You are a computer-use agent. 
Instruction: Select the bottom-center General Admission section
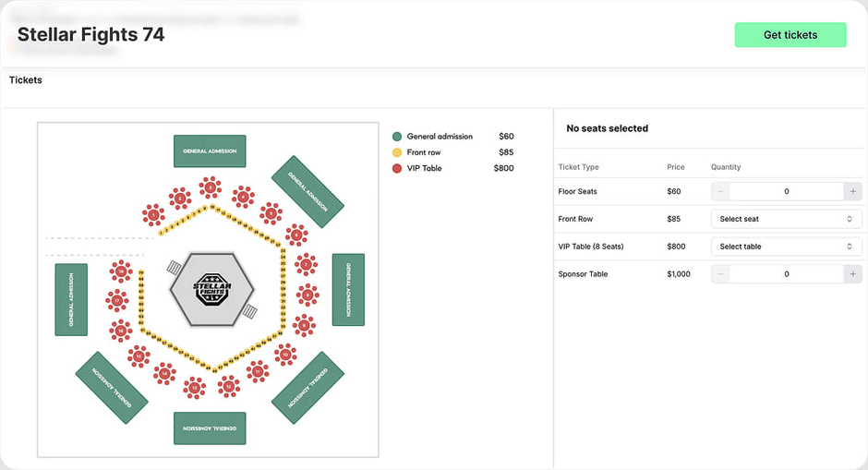[210, 428]
